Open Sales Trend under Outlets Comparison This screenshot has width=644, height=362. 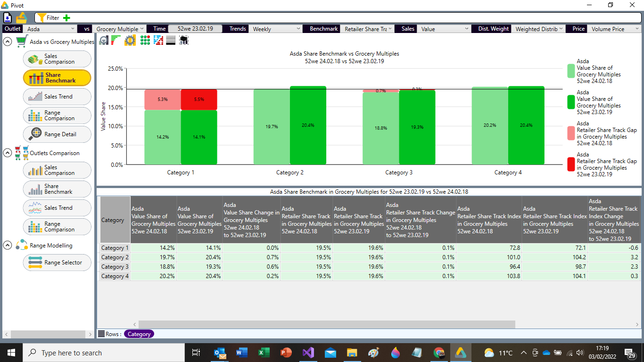pyautogui.click(x=57, y=208)
